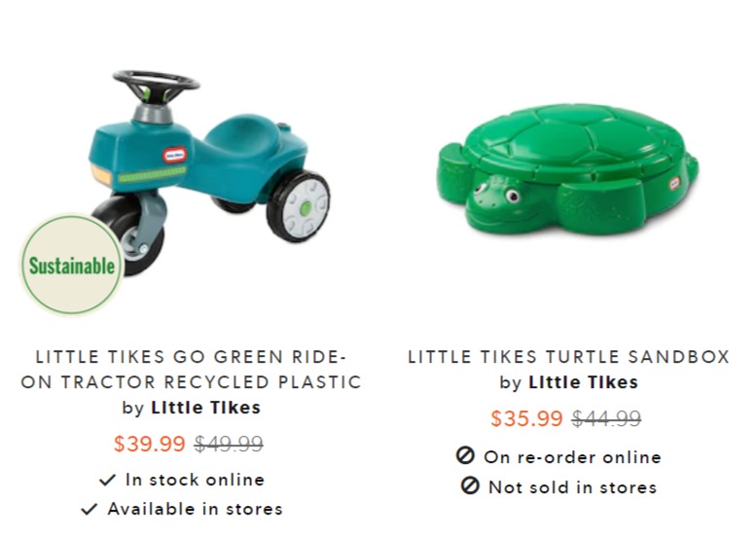756x536 pixels.
Task: Click the crossed-out $49.99 original price
Action: pyautogui.click(x=229, y=444)
